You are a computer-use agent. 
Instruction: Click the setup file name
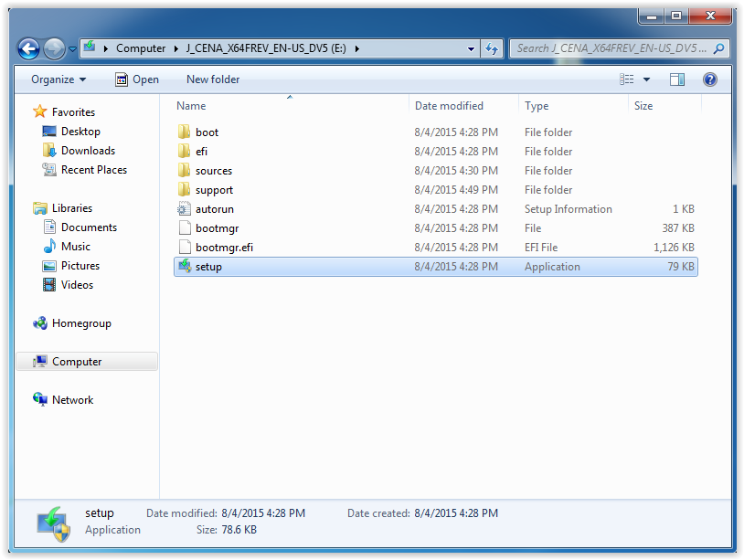tap(208, 267)
